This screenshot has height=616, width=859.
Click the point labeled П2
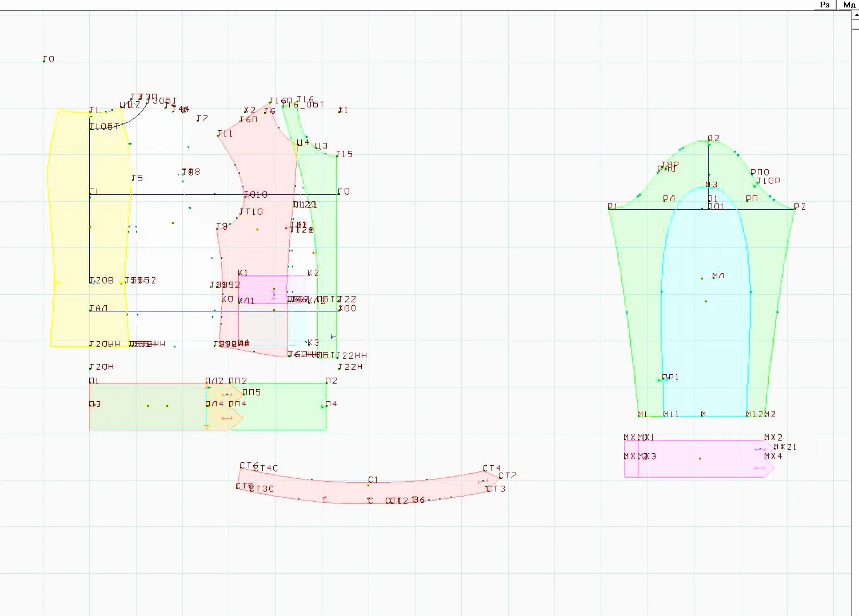[x=331, y=381]
